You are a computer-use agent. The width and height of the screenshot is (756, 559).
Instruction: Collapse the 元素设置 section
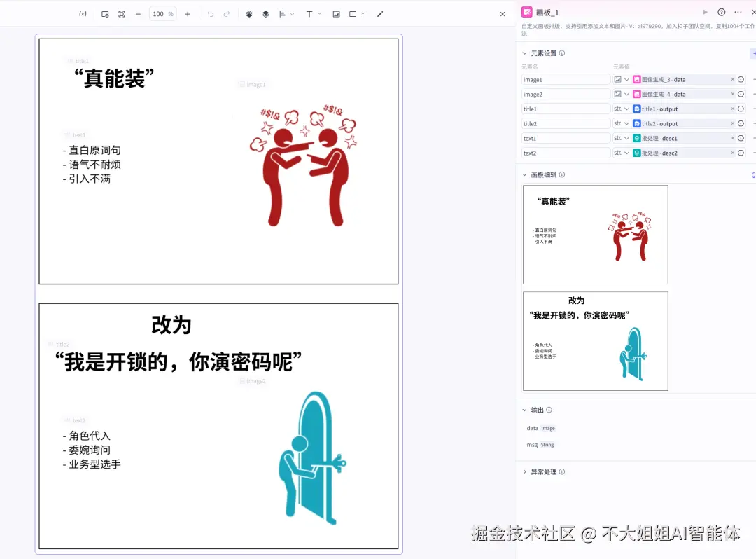click(x=525, y=53)
